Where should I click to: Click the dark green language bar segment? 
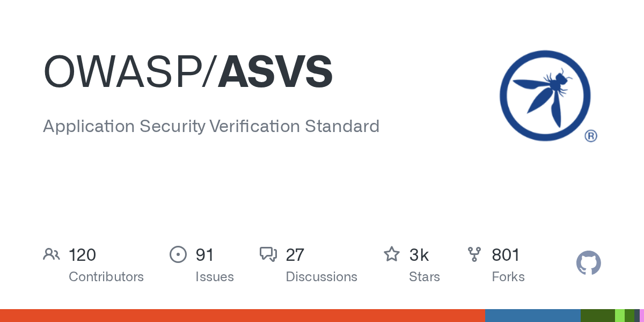[x=597, y=316]
